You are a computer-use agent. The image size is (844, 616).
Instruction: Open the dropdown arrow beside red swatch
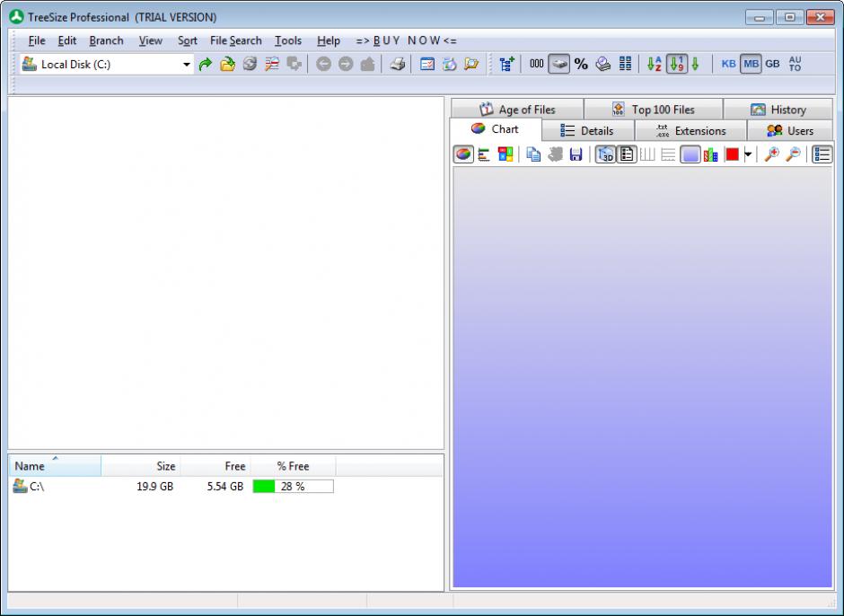[x=748, y=154]
